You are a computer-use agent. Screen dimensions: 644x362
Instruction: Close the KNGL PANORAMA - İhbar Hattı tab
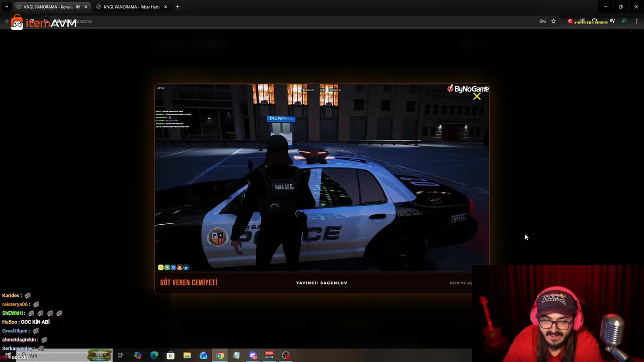[x=166, y=7]
